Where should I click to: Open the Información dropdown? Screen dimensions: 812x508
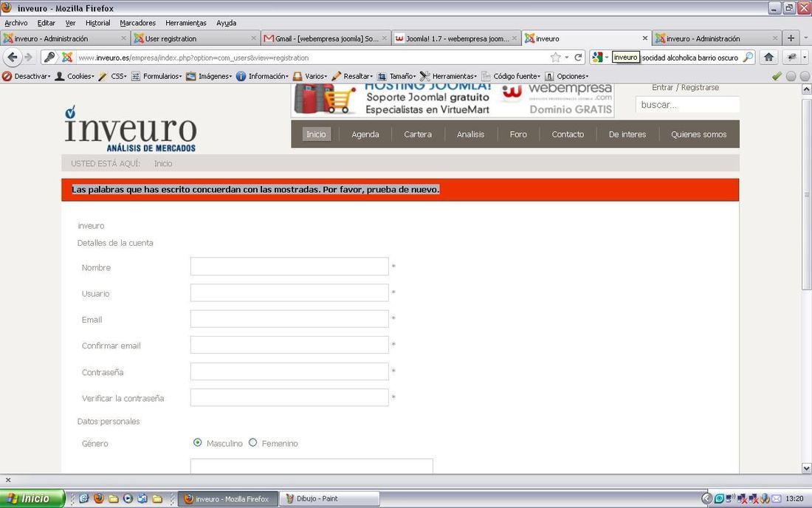point(263,76)
